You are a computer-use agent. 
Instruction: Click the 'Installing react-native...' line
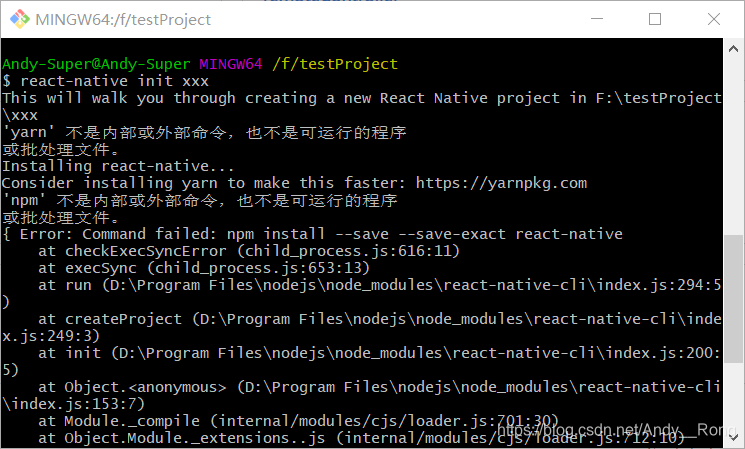(118, 166)
